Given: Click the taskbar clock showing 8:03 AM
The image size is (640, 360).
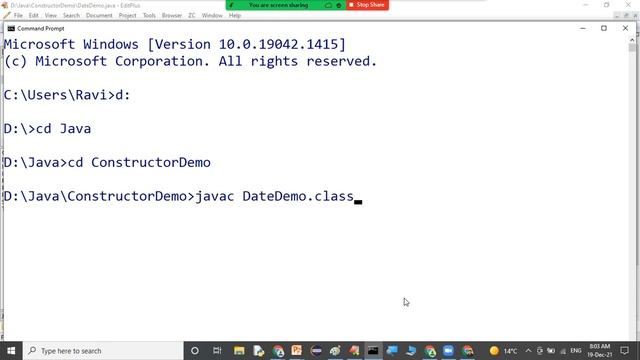Looking at the screenshot, I should 600,351.
